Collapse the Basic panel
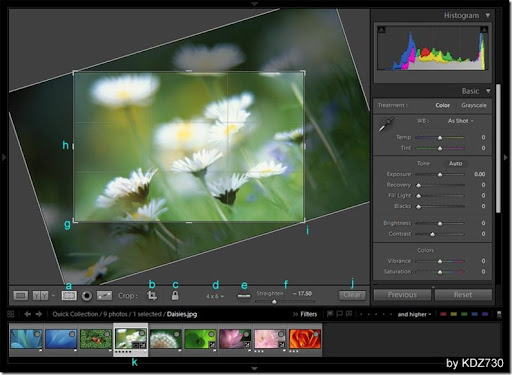Viewport: 512px width, 375px height. [488, 91]
